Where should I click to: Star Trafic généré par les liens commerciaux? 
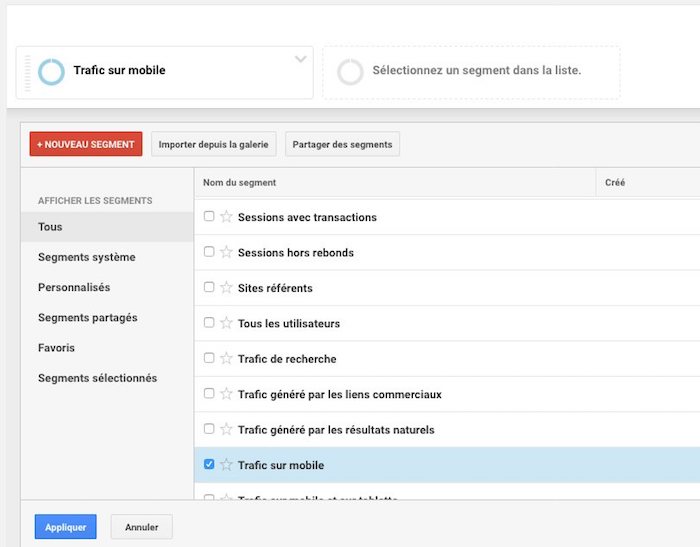[226, 394]
